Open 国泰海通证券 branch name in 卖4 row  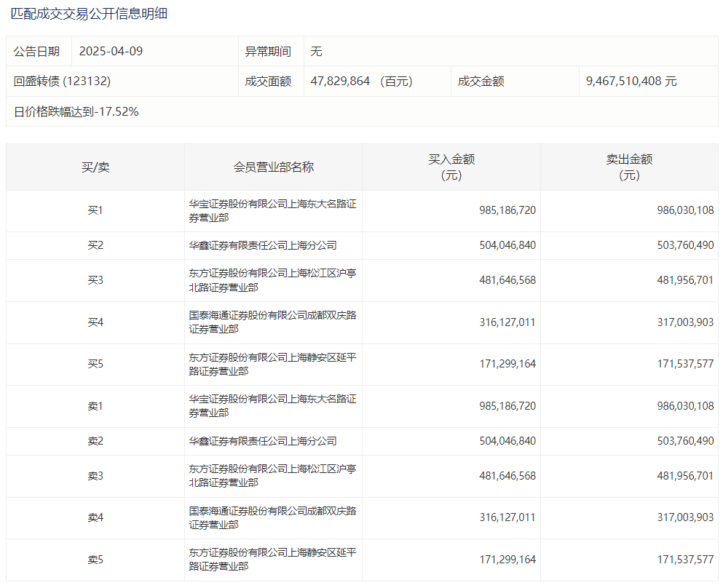click(x=272, y=517)
